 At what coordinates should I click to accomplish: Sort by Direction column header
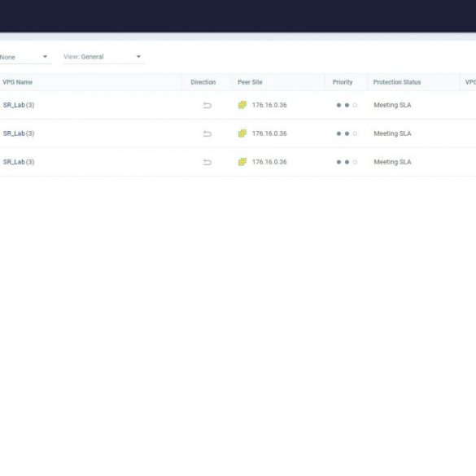(203, 82)
